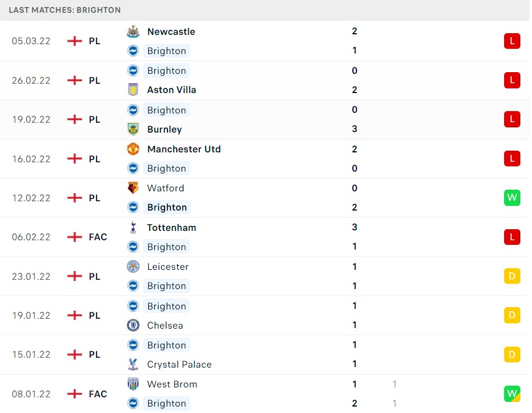Click the Aston Villa team name
Screen dimensions: 532x413
point(172,90)
